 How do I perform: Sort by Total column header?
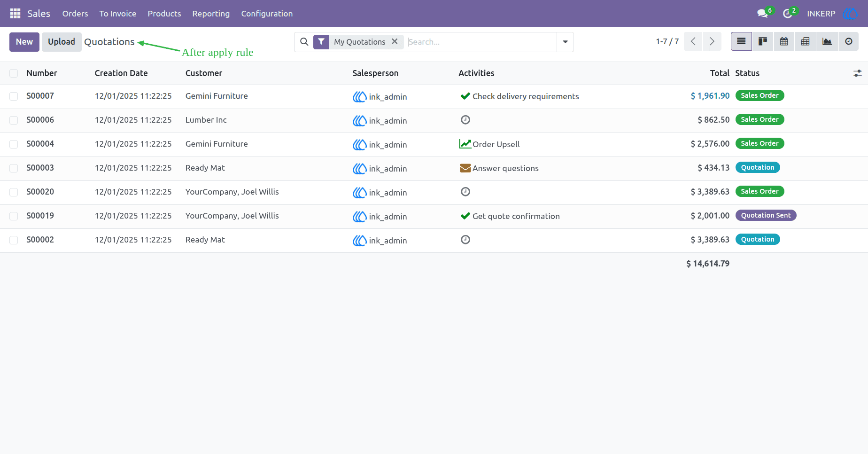(x=720, y=73)
